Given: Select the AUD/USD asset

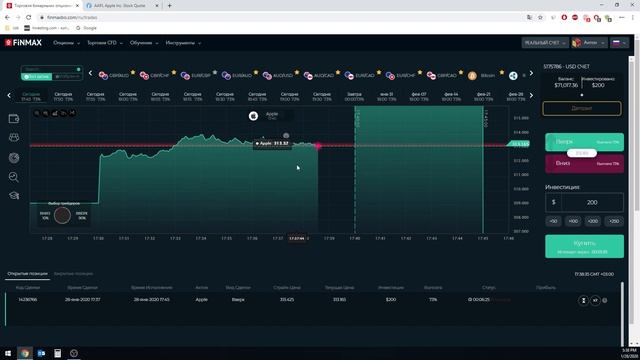Looking at the screenshot, I should tap(278, 76).
